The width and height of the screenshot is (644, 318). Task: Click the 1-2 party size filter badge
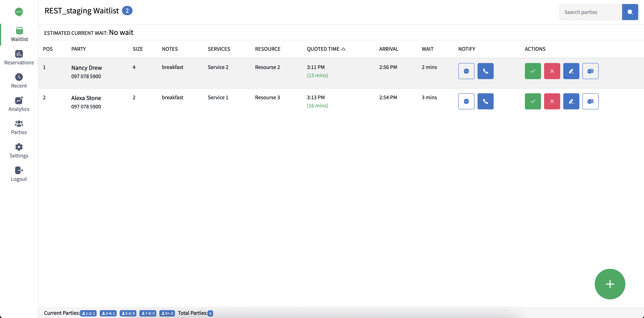88,313
